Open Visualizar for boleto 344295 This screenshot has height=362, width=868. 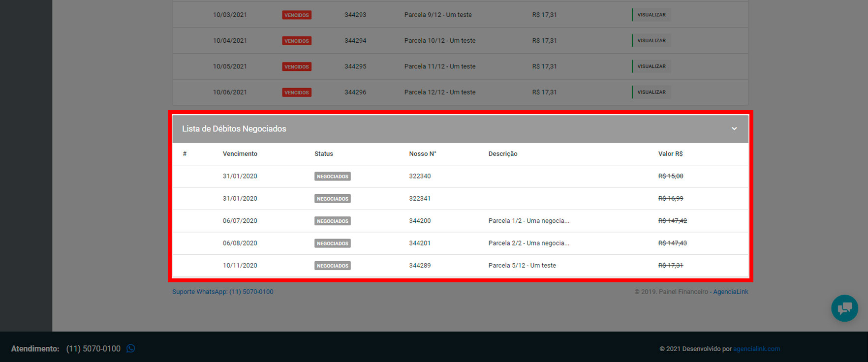coord(651,66)
